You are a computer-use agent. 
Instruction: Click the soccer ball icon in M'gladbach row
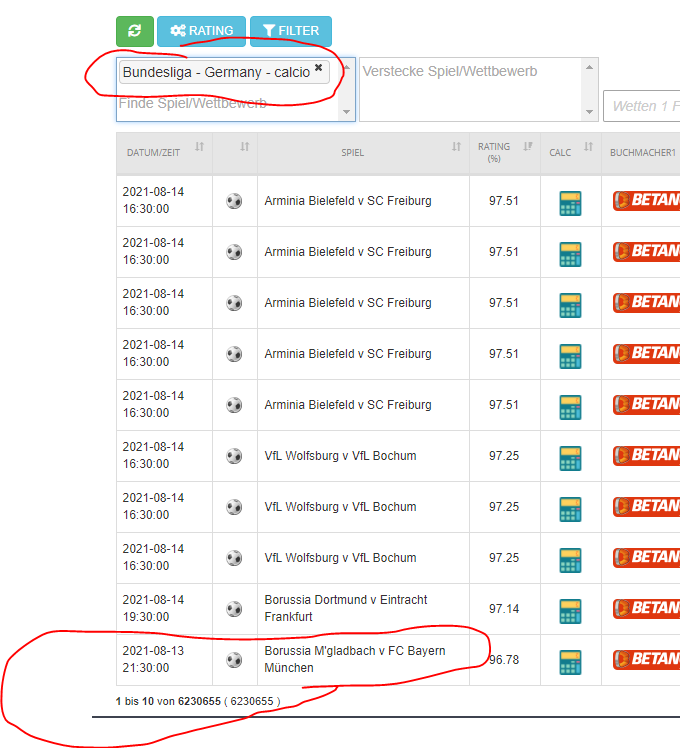coord(234,660)
